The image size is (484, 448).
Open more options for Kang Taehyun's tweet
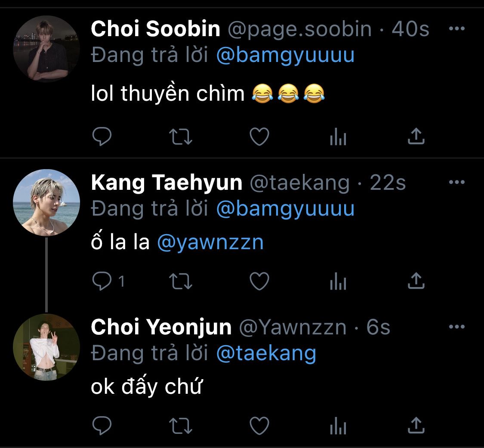(456, 182)
